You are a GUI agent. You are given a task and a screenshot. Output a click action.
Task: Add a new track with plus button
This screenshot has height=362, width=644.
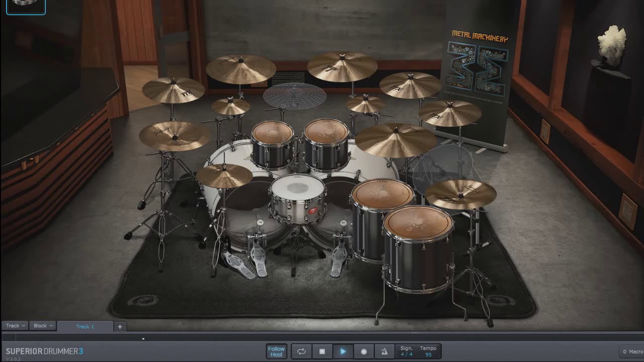point(120,326)
